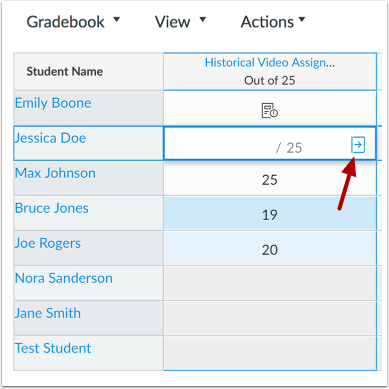
Task: Select the Max Johnson student name
Action: point(55,173)
